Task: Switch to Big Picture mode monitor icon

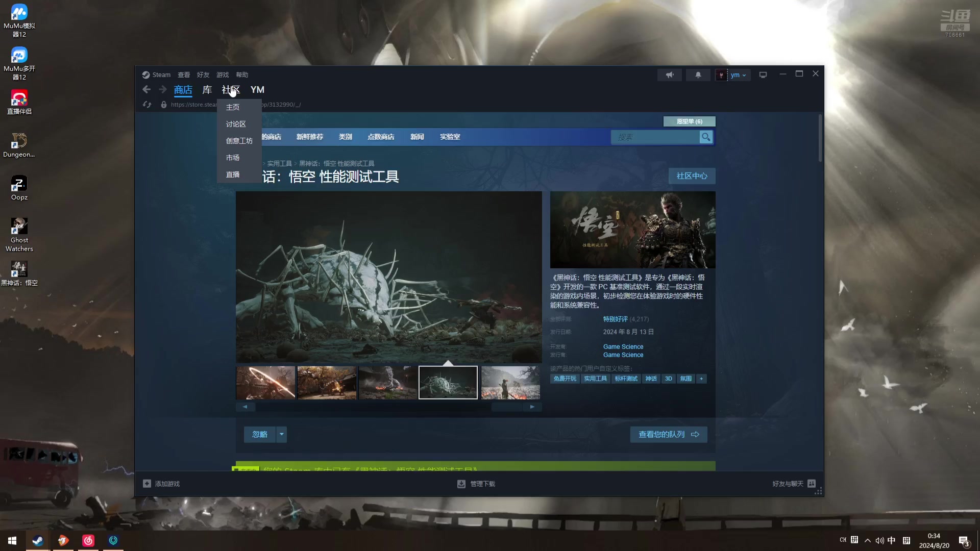Action: click(763, 75)
